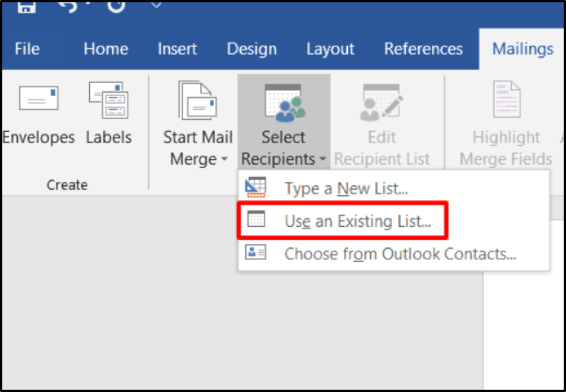Click the table icon beside Use an Existing List

point(255,220)
